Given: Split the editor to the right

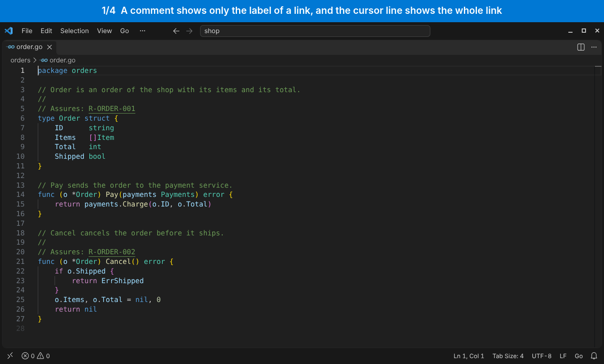Looking at the screenshot, I should [581, 47].
